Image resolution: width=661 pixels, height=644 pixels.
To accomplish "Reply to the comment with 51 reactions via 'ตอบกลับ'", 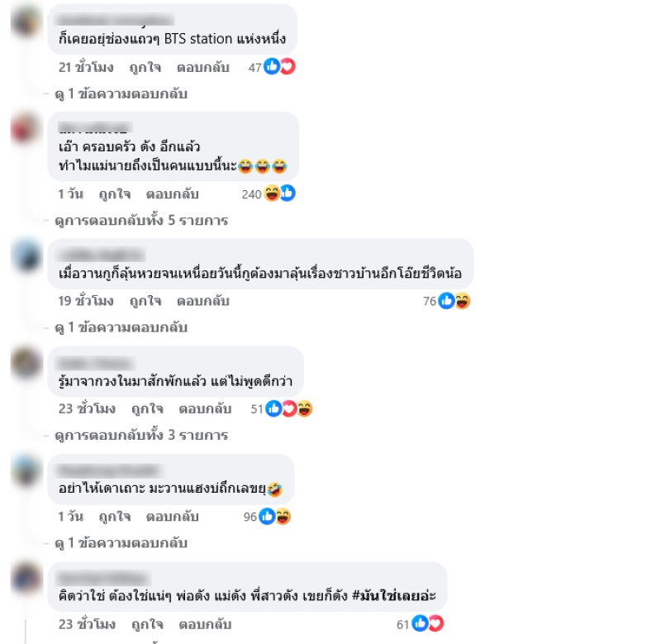I will [x=205, y=409].
